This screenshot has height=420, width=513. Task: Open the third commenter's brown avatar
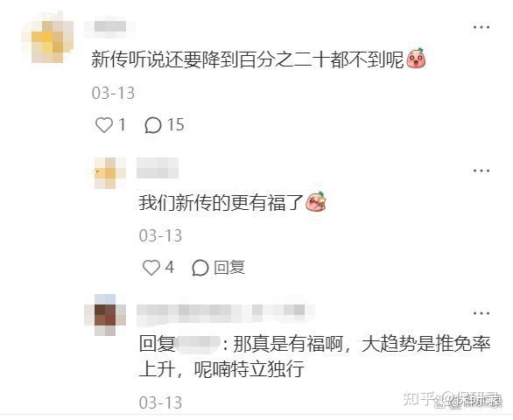pyautogui.click(x=105, y=315)
